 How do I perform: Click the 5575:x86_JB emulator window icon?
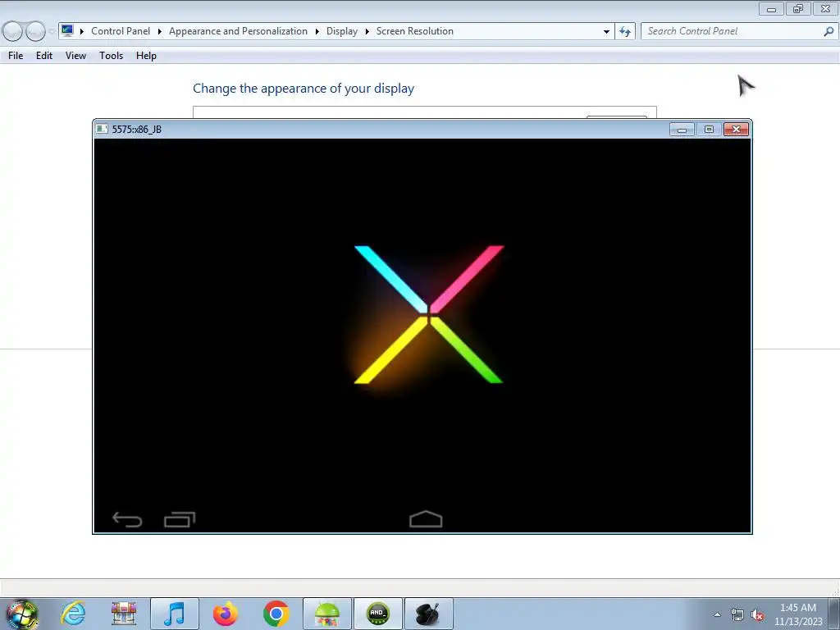101,129
